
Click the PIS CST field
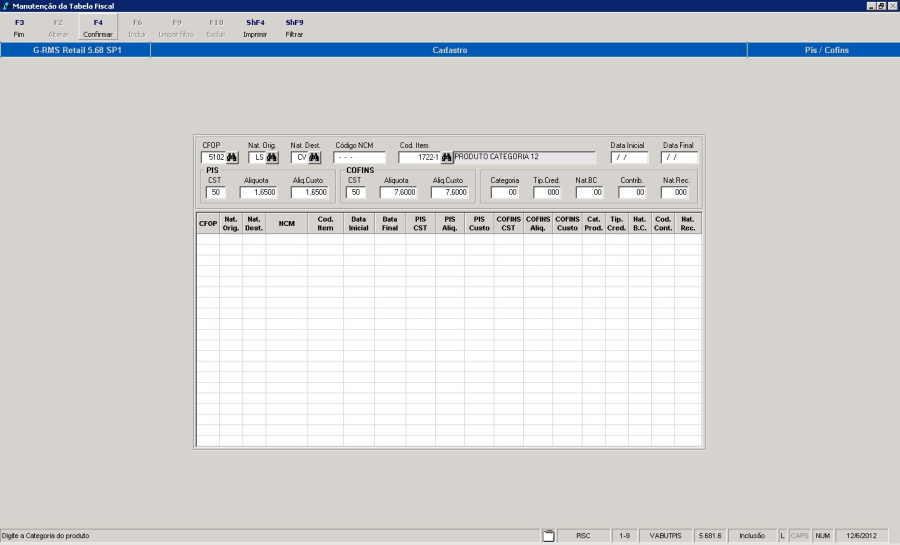(x=216, y=192)
